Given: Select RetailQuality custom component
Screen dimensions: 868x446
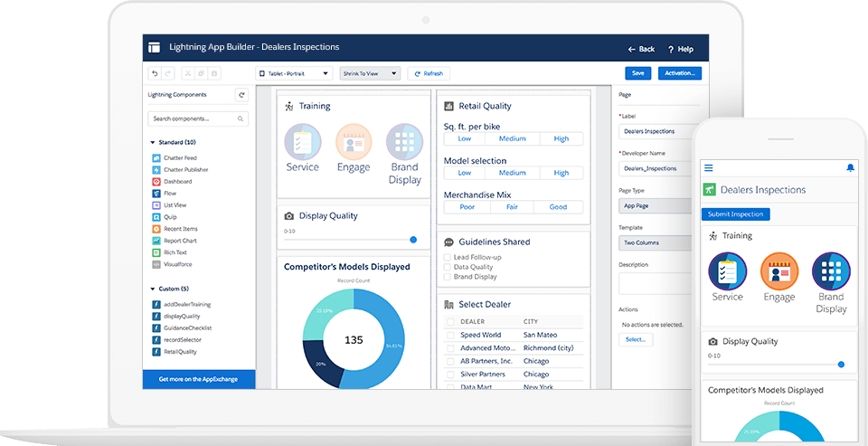Looking at the screenshot, I should point(175,352).
